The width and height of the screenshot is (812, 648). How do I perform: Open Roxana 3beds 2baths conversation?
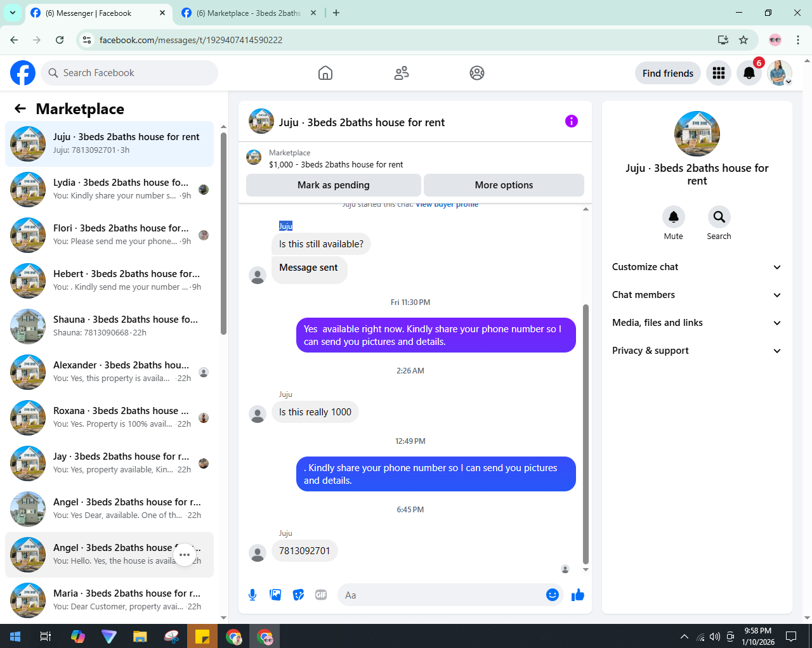[109, 418]
